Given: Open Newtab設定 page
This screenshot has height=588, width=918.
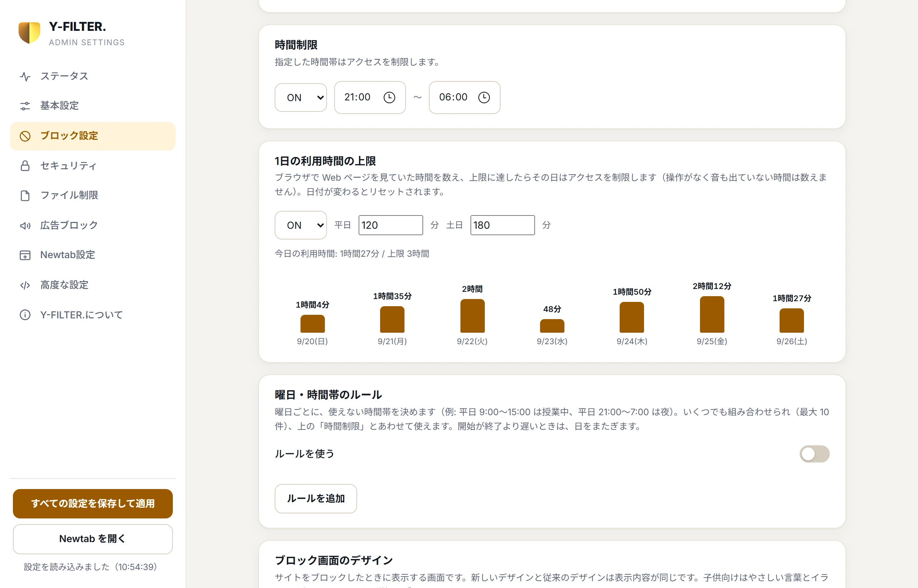Looking at the screenshot, I should [x=93, y=255].
